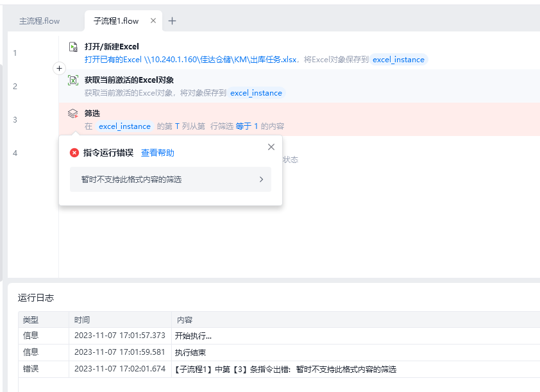Select log entry 执行结束
The width and height of the screenshot is (540, 392).
point(190,352)
